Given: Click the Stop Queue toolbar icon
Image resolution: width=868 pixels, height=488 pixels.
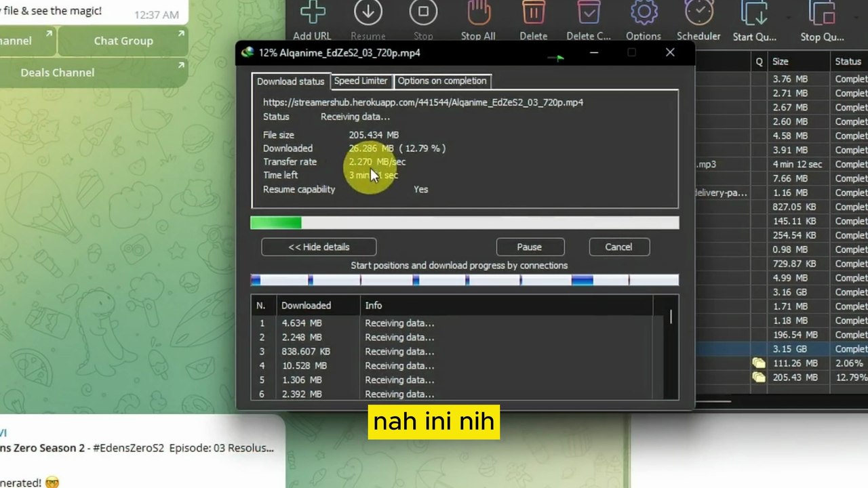Looking at the screenshot, I should click(822, 12).
